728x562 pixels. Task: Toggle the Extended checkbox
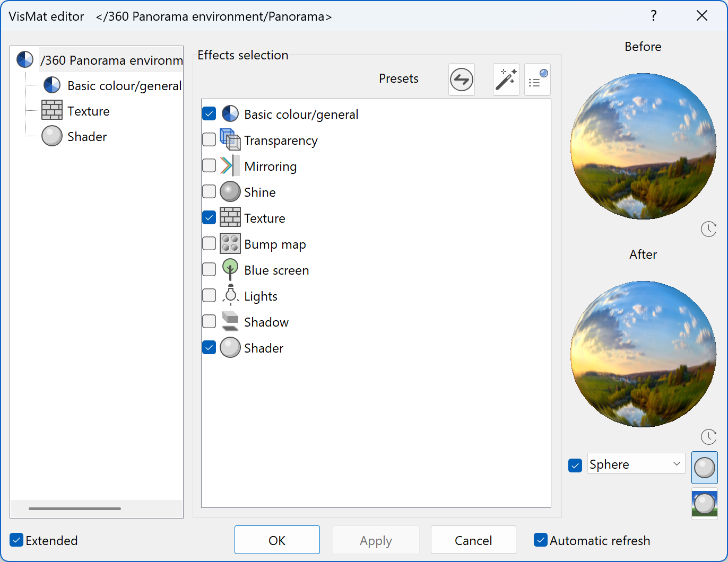[x=16, y=540]
